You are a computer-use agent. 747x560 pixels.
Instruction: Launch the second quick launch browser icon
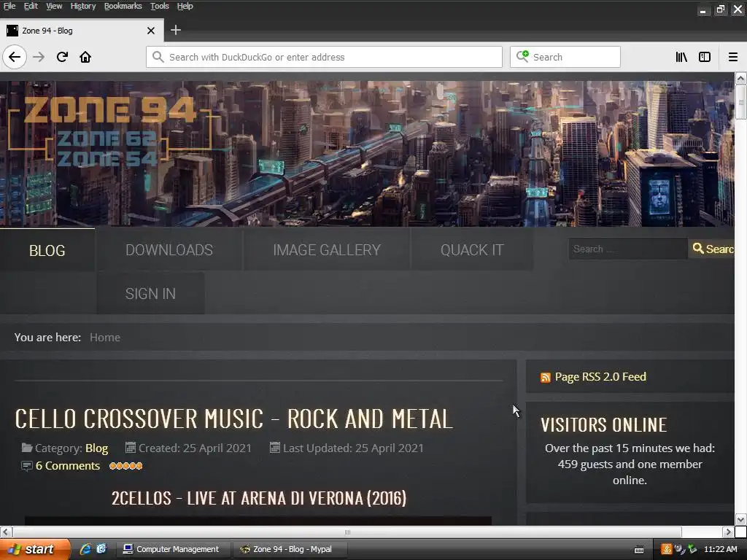[101, 549]
